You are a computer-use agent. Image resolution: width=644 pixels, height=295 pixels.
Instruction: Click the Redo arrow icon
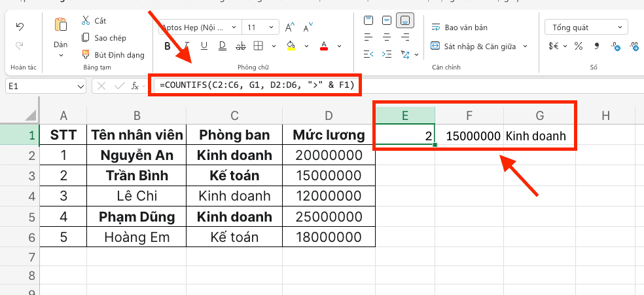20,45
